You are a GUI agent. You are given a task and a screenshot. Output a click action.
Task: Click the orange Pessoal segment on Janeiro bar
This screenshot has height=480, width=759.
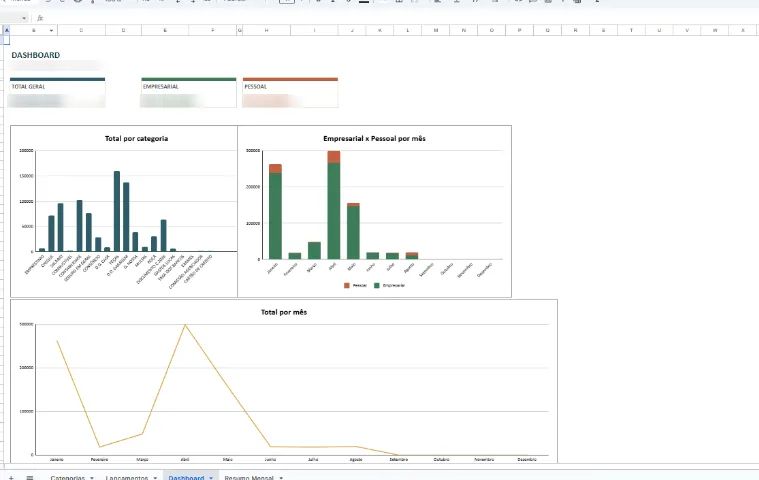(x=275, y=168)
